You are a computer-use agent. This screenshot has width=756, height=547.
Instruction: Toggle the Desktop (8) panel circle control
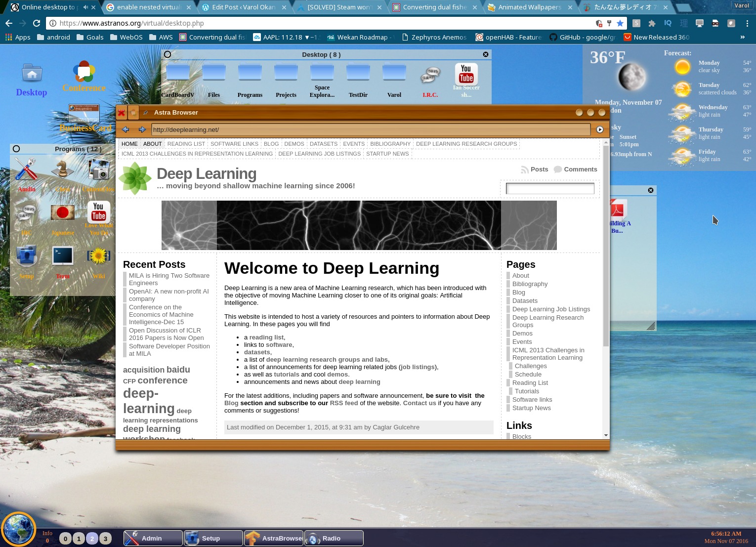pyautogui.click(x=168, y=54)
